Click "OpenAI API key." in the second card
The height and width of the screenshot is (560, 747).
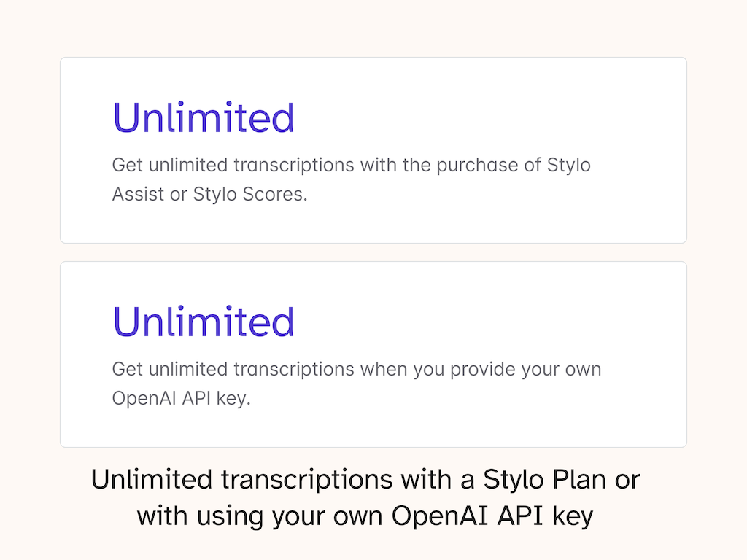(x=181, y=399)
